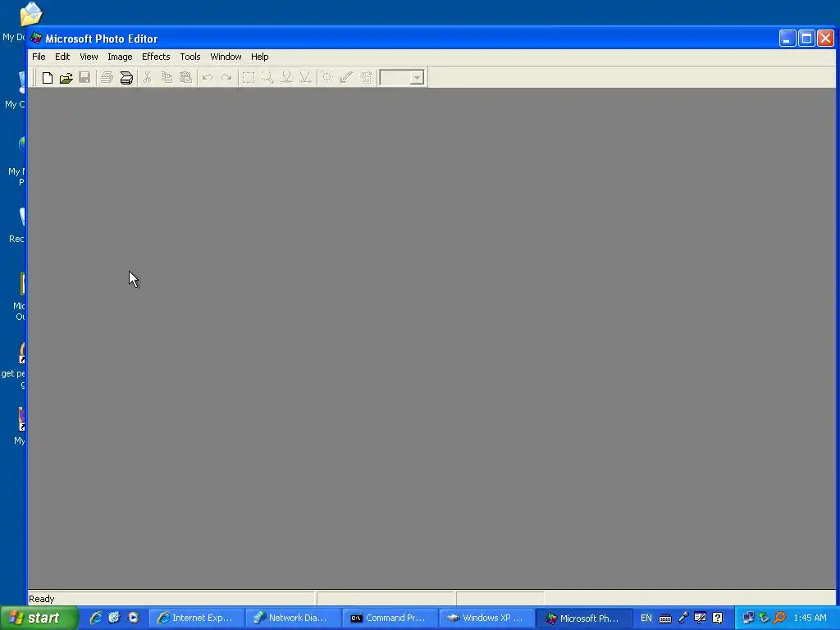Minimize the Microsoft Photo Editor window
This screenshot has width=840, height=630.
pyautogui.click(x=787, y=39)
